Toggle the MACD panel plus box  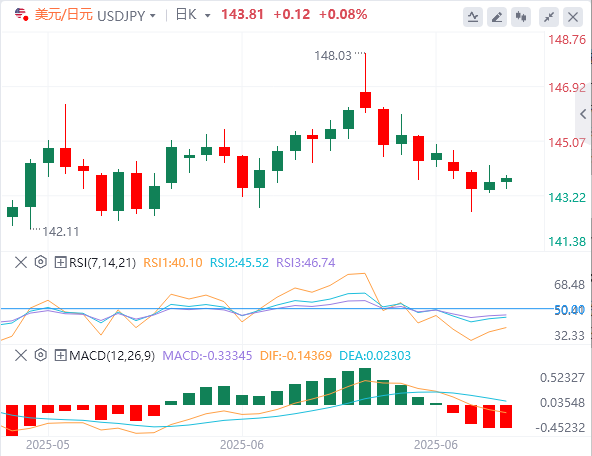[x=60, y=355]
